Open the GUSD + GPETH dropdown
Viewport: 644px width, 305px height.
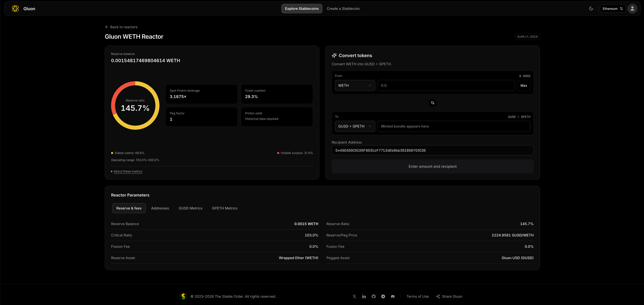(355, 126)
